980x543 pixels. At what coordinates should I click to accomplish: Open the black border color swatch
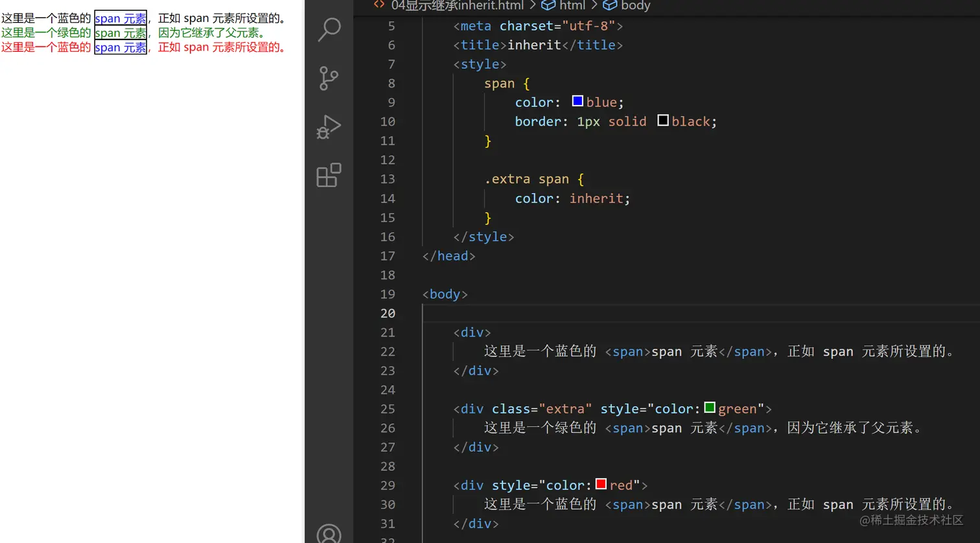tap(663, 121)
